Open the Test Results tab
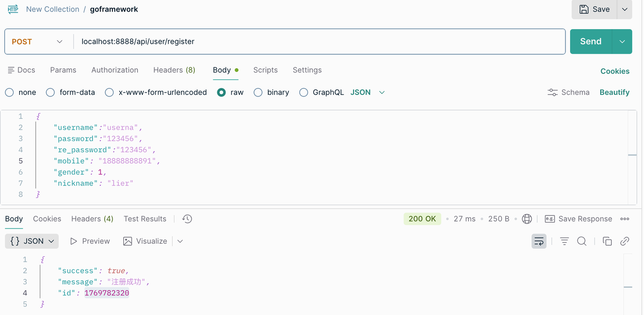The image size is (644, 315). pos(145,219)
